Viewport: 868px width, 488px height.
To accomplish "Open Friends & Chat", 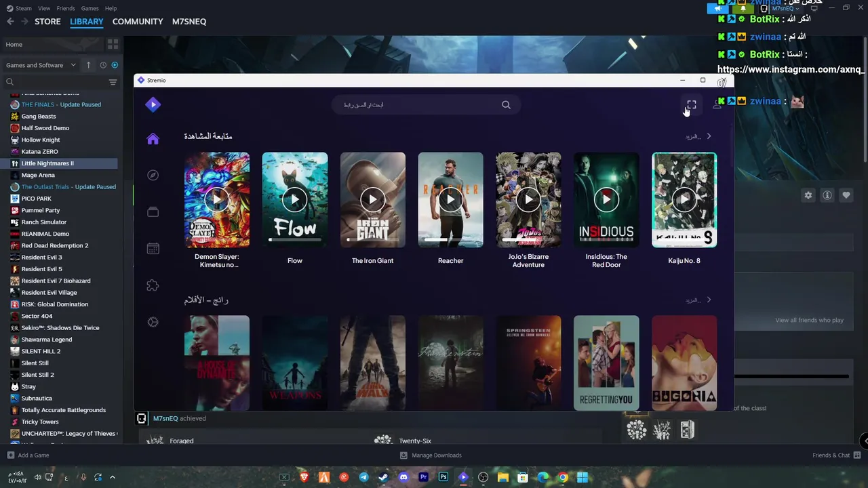I will [x=836, y=455].
